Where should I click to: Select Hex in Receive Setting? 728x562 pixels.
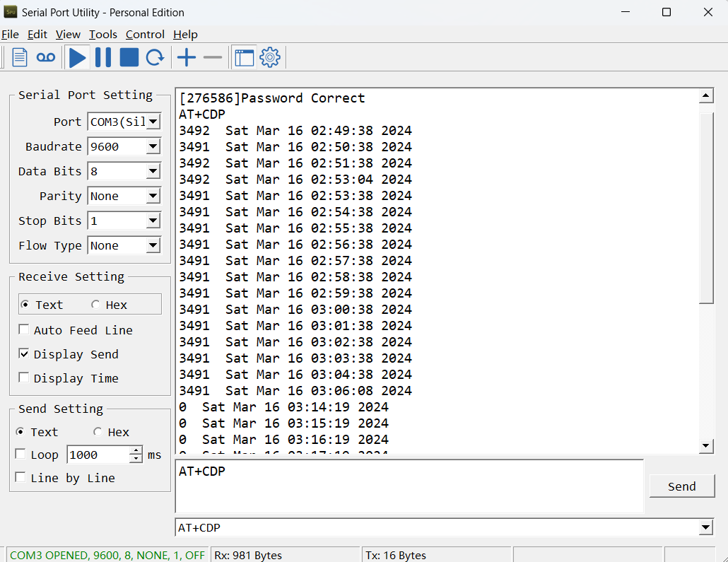[110, 305]
